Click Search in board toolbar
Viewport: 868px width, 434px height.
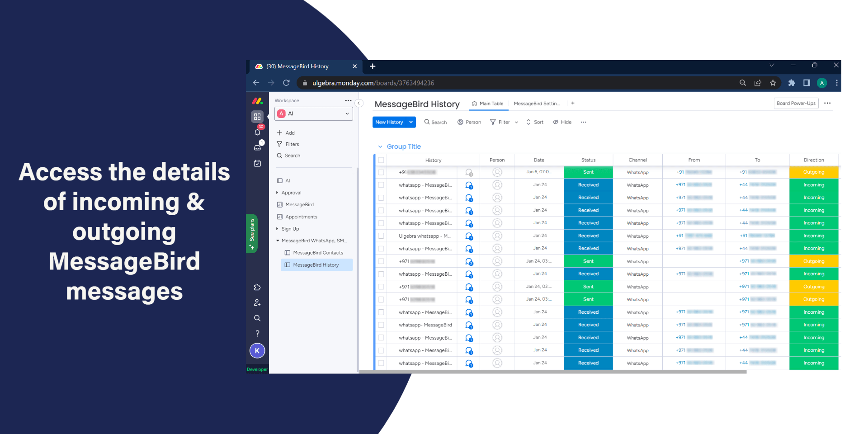tap(435, 122)
